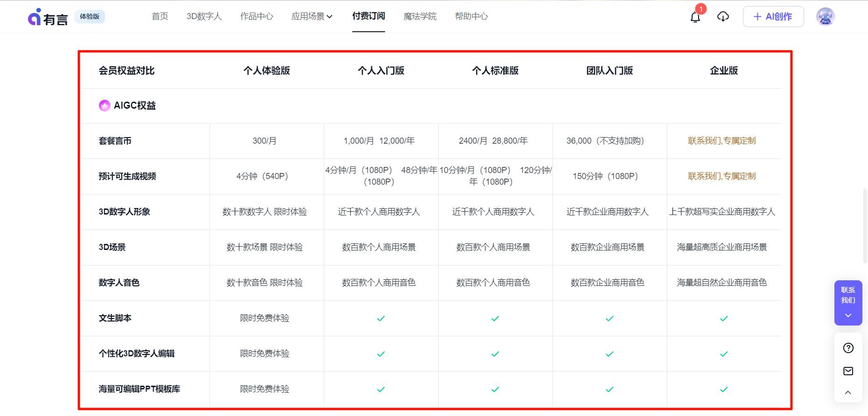Click the cloud download icon
The image size is (868, 416).
[723, 17]
